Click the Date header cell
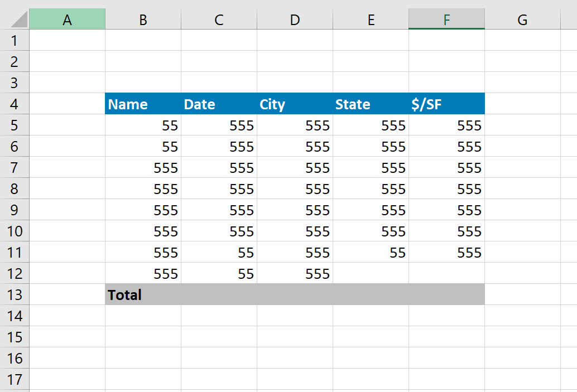The height and width of the screenshot is (392, 577). [x=219, y=104]
